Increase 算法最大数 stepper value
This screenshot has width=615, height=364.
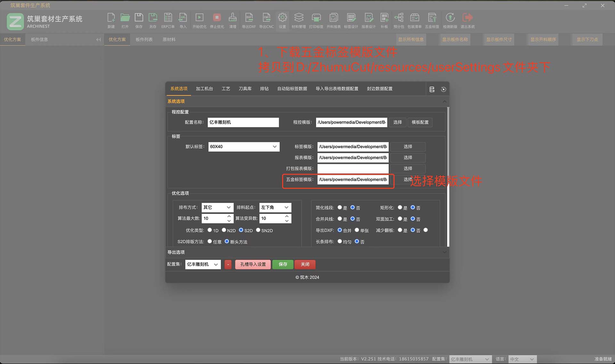(x=229, y=216)
